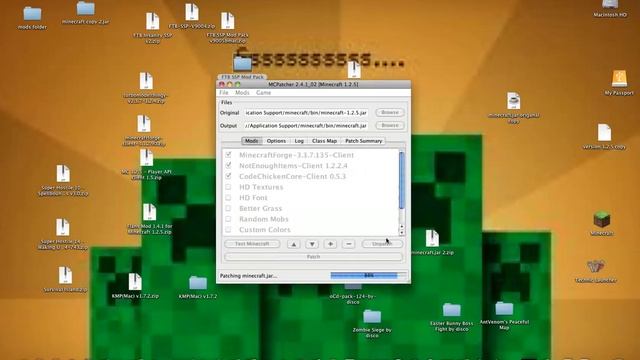This screenshot has width=640, height=360.
Task: Select the Macintosh HD drive icon
Action: coord(610,4)
